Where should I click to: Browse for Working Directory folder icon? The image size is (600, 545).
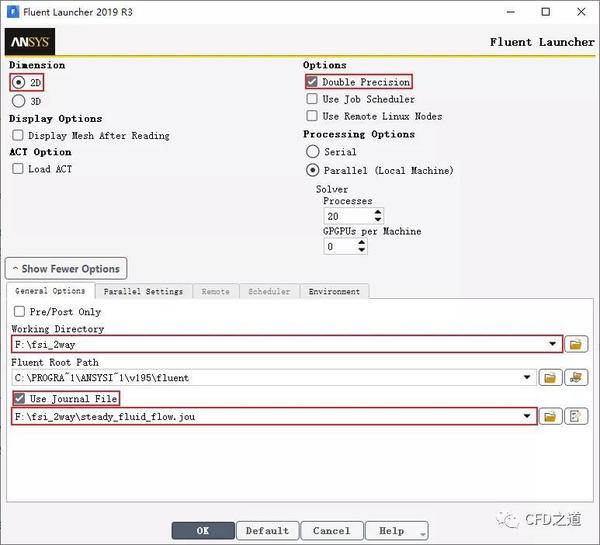576,344
